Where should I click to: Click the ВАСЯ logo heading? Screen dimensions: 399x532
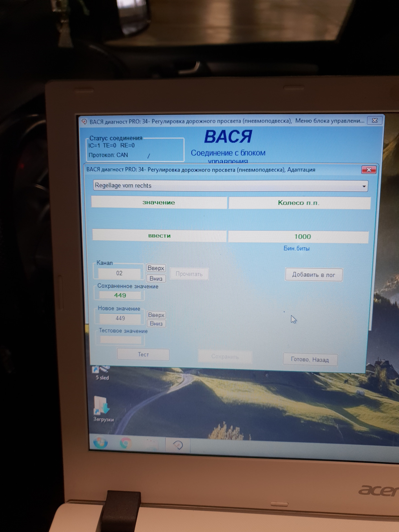point(228,137)
